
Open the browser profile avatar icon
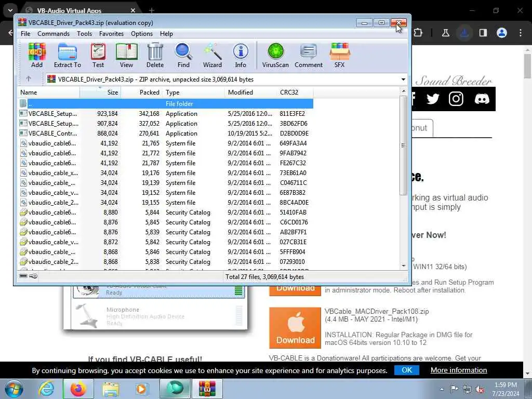click(502, 33)
